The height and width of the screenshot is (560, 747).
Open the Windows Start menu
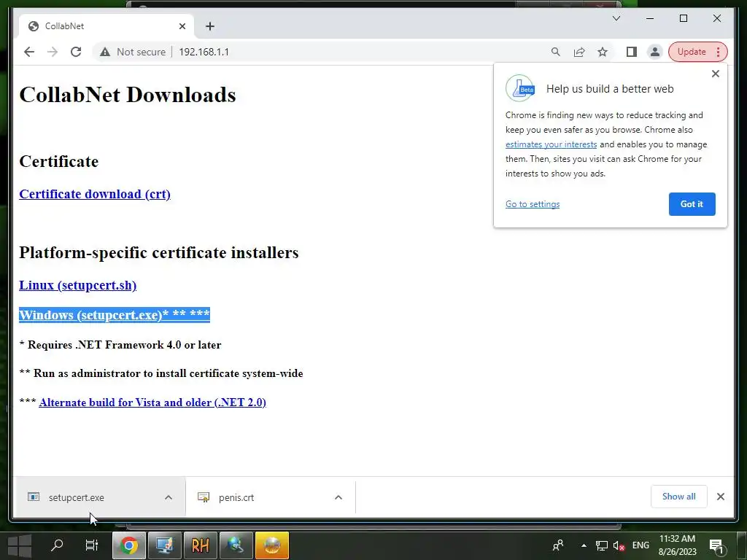coord(20,545)
